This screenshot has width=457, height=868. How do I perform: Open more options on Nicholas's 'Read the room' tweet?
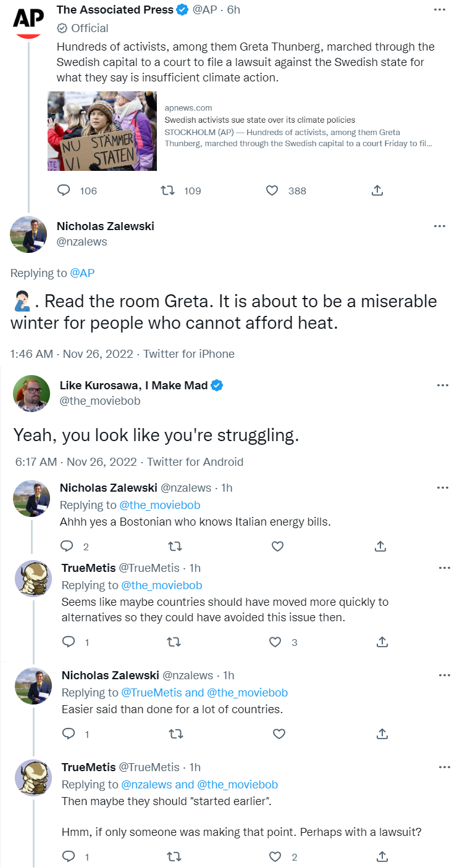click(439, 226)
